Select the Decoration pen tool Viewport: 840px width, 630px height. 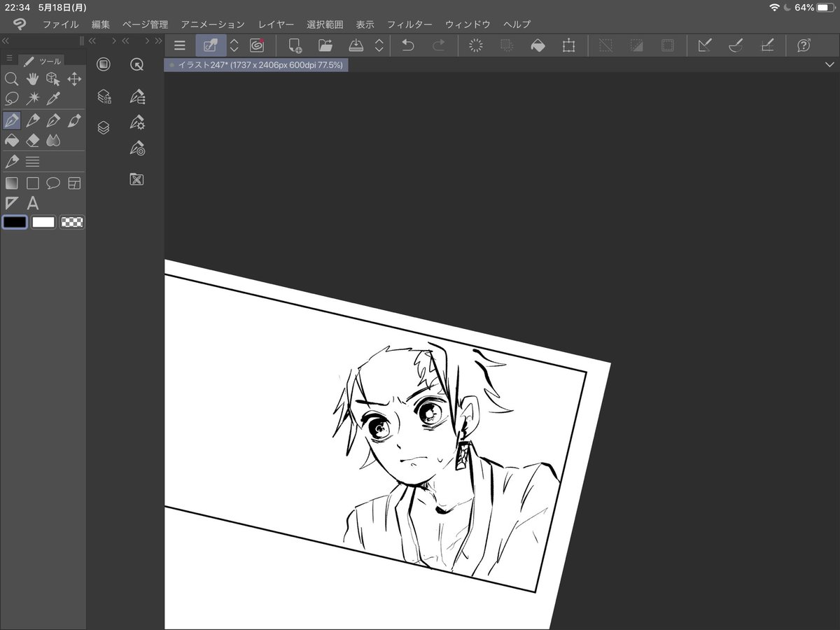pos(11,162)
